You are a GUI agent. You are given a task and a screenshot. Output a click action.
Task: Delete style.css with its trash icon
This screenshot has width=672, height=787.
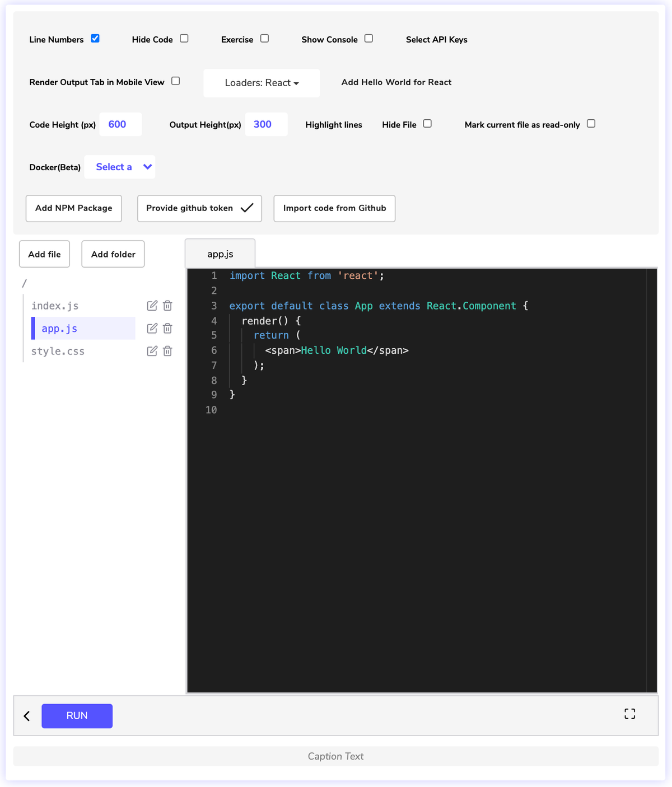pos(167,351)
